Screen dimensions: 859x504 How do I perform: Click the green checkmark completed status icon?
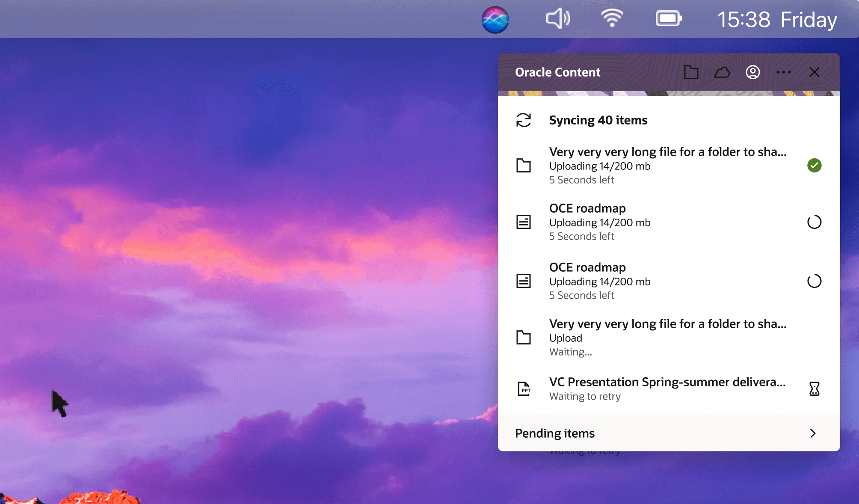(814, 165)
